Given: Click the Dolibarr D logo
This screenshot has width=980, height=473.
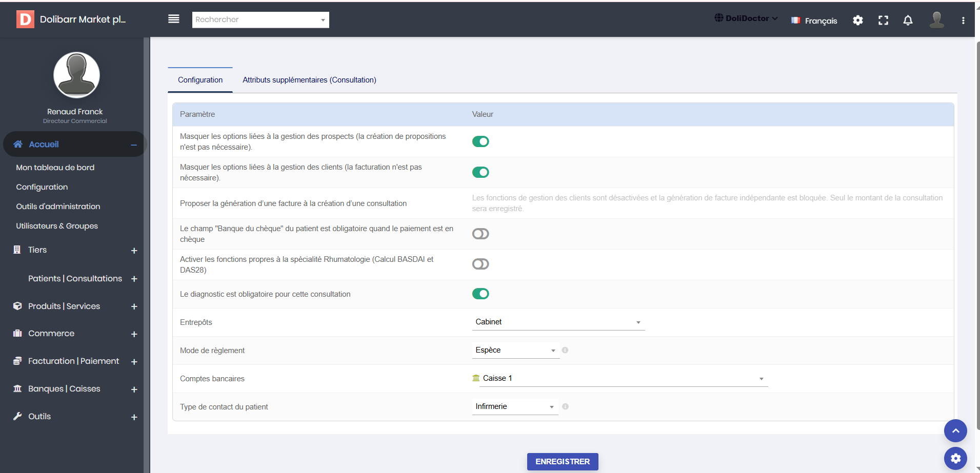Looking at the screenshot, I should tap(25, 19).
